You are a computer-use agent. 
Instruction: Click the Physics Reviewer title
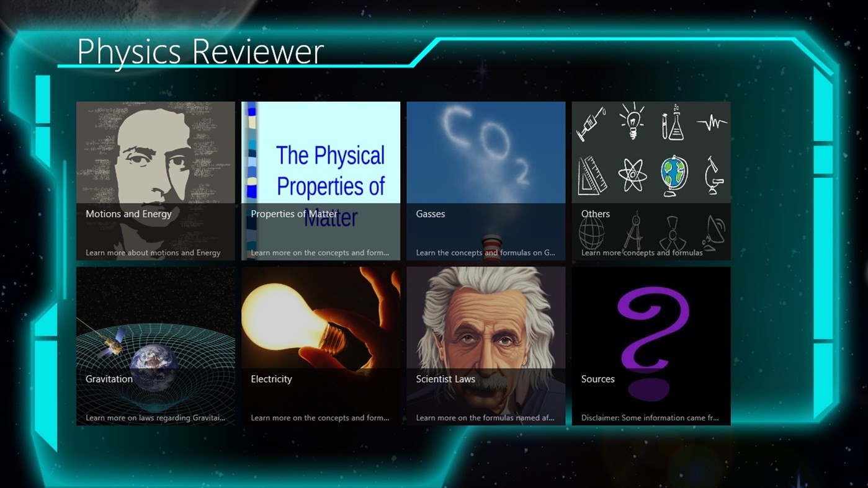coord(200,52)
